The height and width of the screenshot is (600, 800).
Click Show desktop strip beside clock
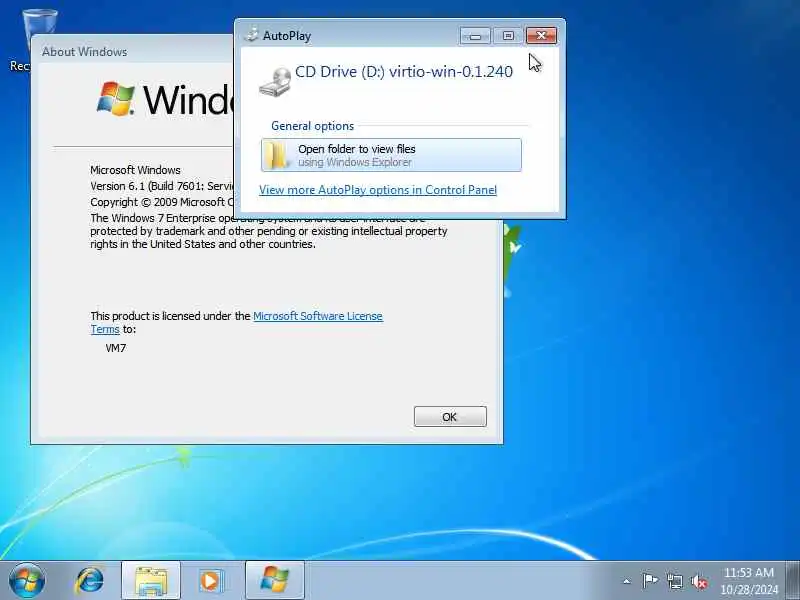[793, 581]
